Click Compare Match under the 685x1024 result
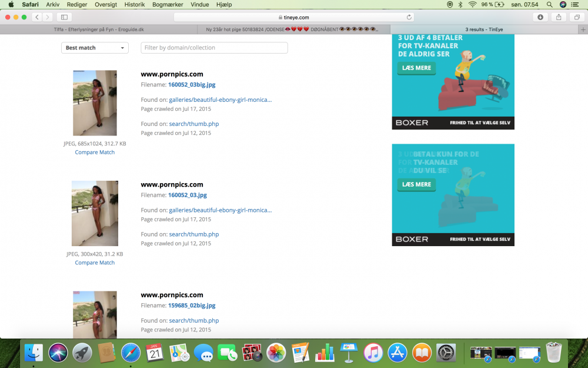Image resolution: width=588 pixels, height=368 pixels. (95, 152)
